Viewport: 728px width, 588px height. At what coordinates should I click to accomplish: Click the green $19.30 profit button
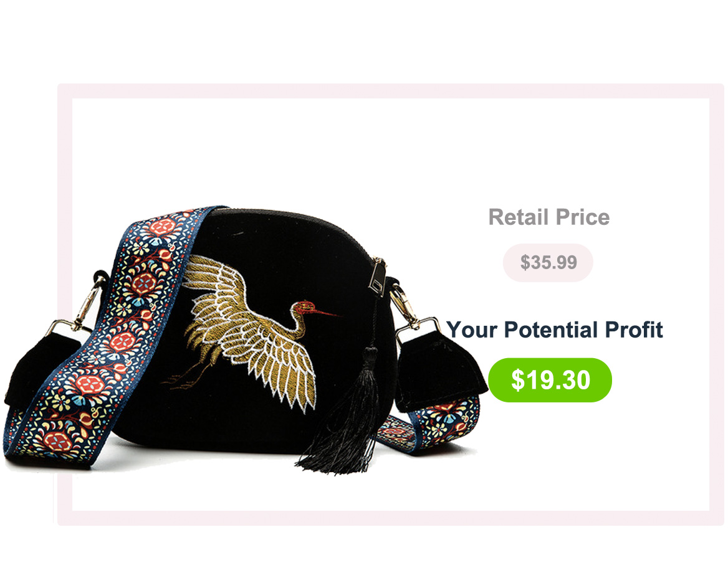pyautogui.click(x=550, y=379)
